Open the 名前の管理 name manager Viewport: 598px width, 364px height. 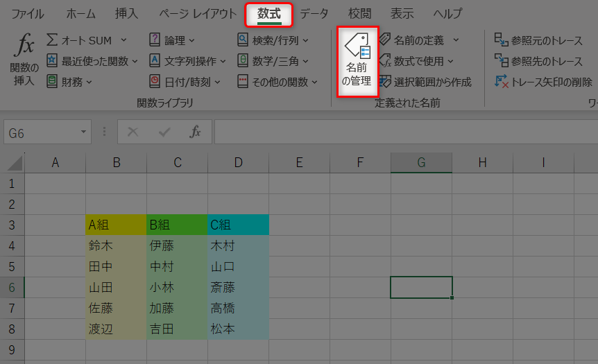[357, 62]
